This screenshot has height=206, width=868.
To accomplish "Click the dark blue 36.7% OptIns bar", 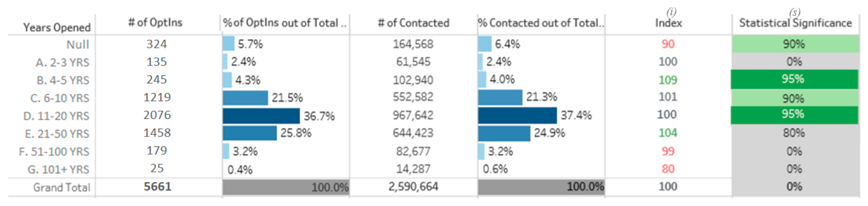I will tap(261, 116).
